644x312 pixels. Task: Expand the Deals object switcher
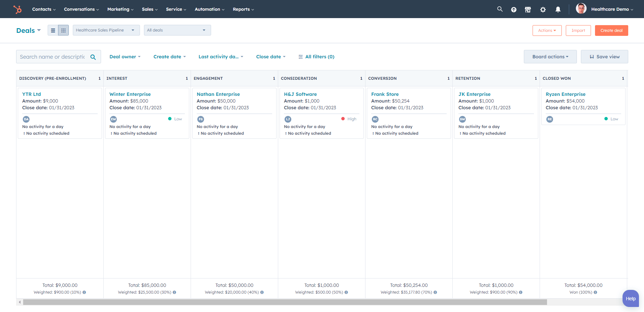coord(29,30)
